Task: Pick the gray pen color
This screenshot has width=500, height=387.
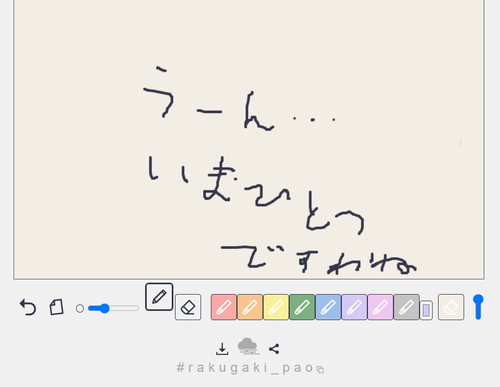Action: pos(406,307)
